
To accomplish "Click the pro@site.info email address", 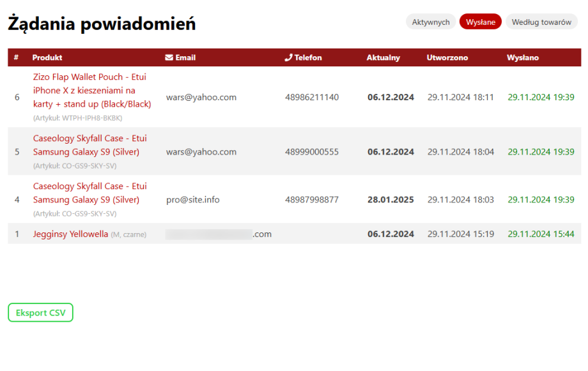I will (x=192, y=200).
